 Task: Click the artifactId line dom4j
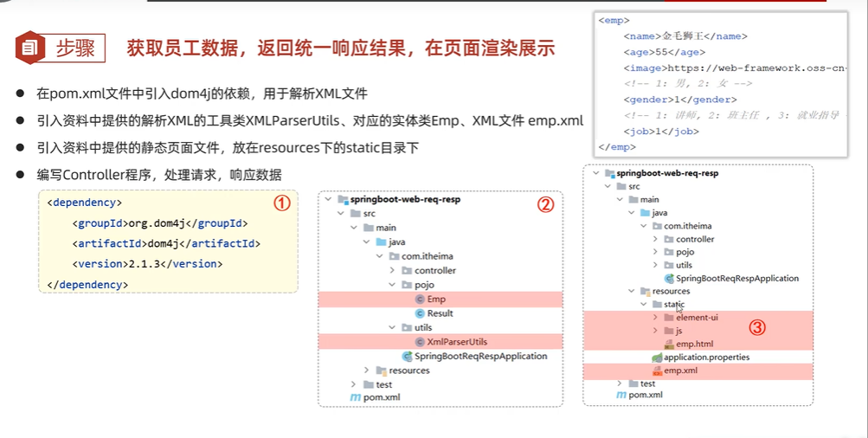pos(166,243)
